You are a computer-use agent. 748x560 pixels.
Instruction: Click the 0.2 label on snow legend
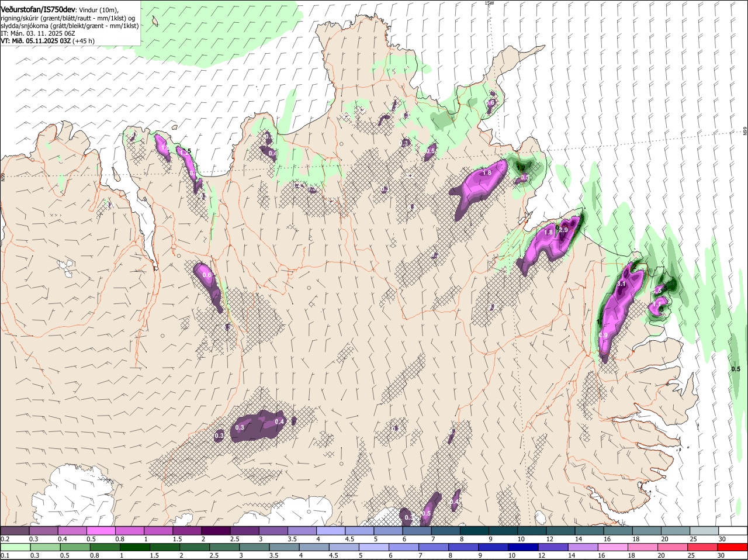[5, 538]
